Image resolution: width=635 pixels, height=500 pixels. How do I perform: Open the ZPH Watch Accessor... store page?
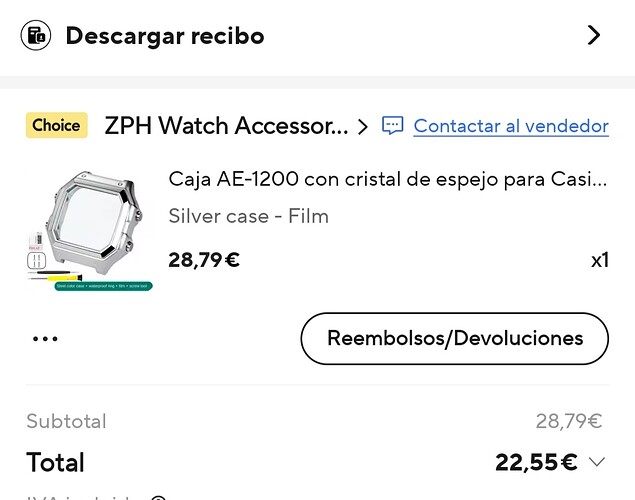(226, 126)
